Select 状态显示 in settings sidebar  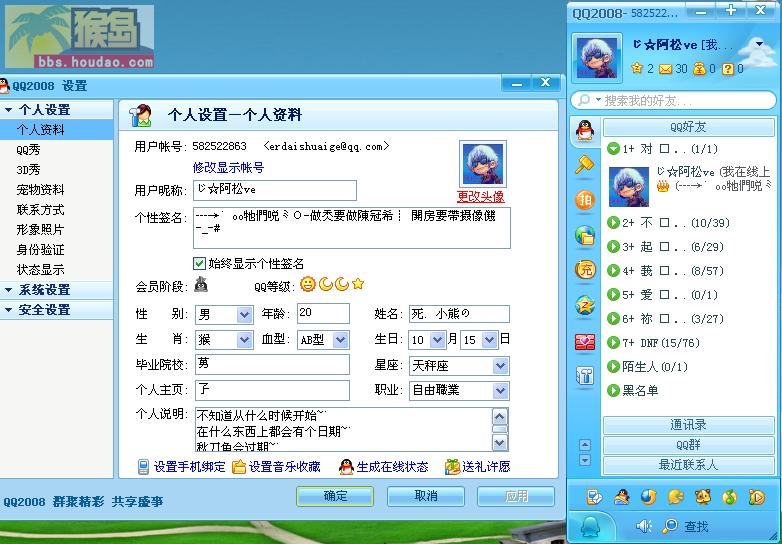[x=40, y=269]
